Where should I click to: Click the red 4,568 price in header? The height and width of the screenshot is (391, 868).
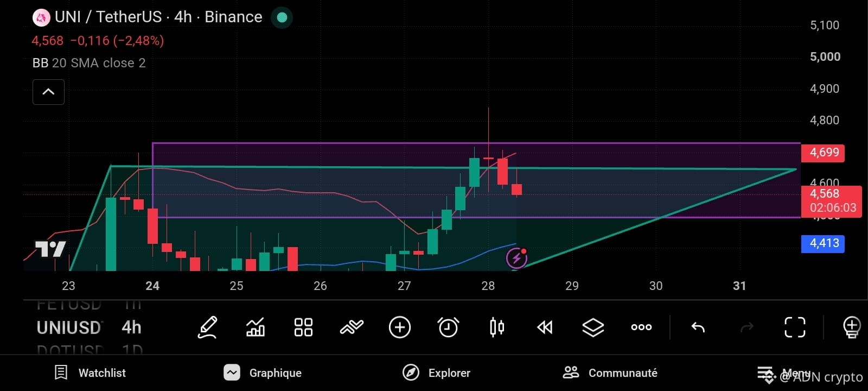tap(48, 41)
